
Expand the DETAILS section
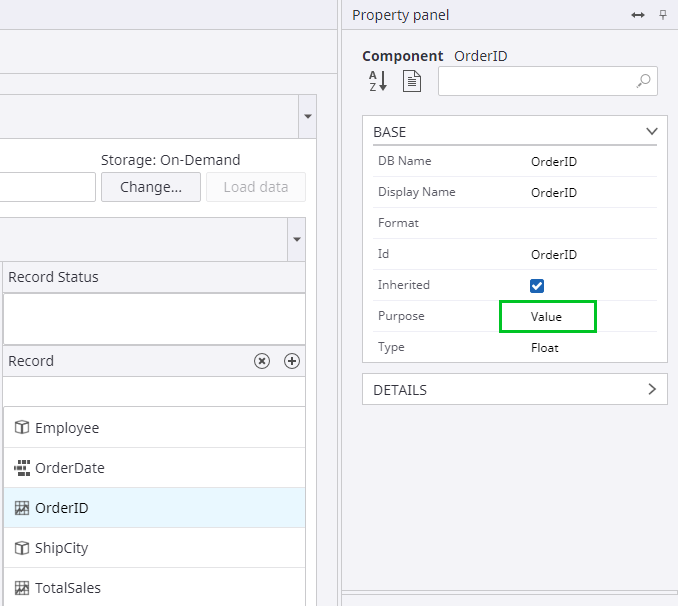tap(652, 389)
